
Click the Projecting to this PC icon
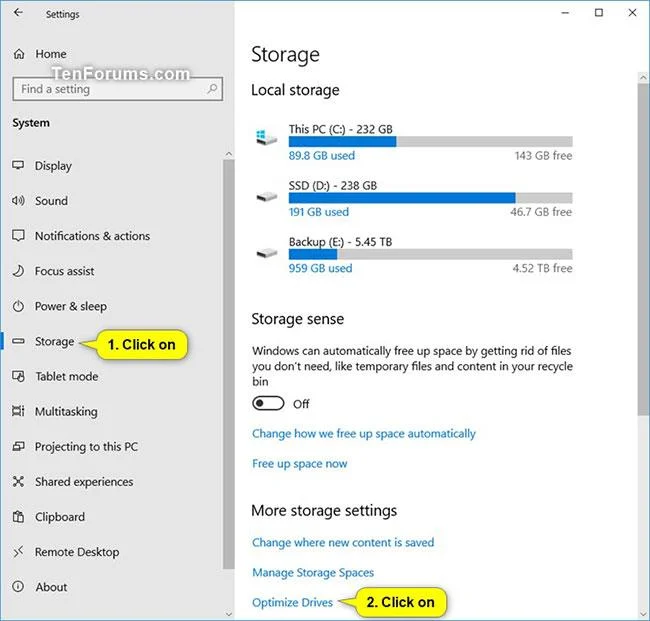pos(18,446)
